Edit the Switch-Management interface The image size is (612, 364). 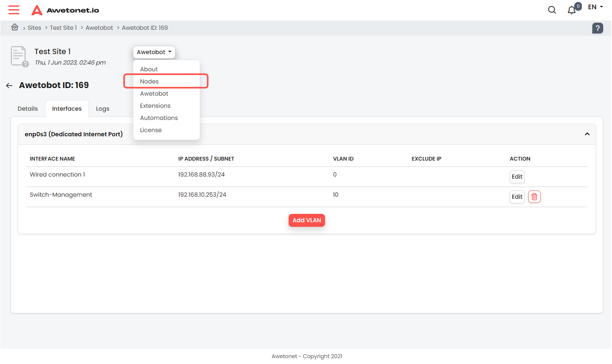click(517, 197)
